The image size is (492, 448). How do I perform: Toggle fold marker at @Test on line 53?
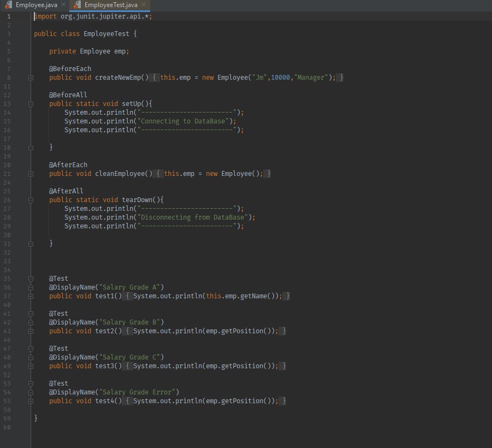click(x=31, y=384)
